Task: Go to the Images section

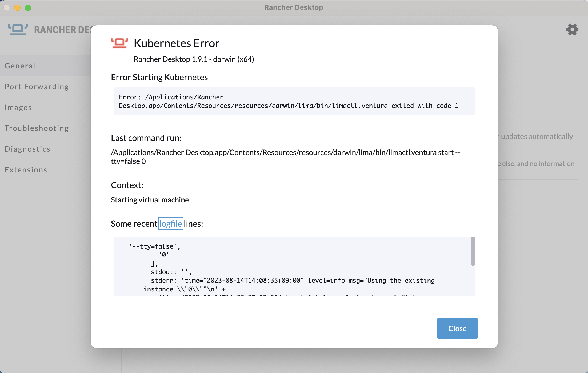Action: [x=18, y=107]
